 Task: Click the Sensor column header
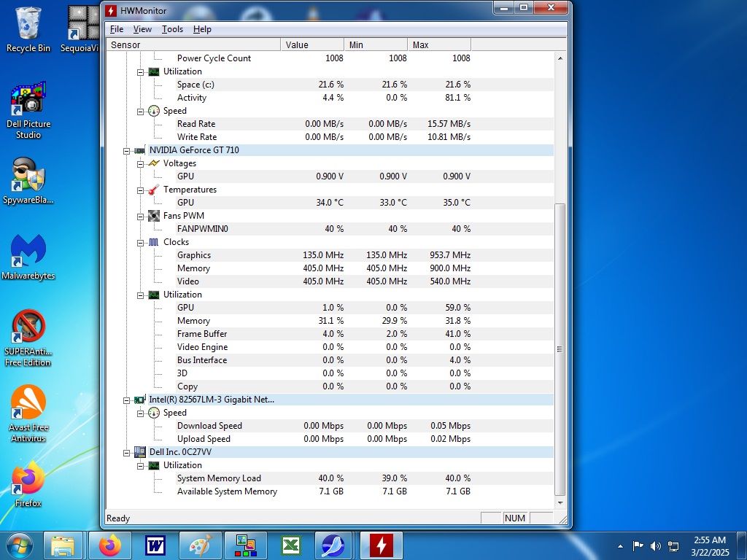(193, 44)
